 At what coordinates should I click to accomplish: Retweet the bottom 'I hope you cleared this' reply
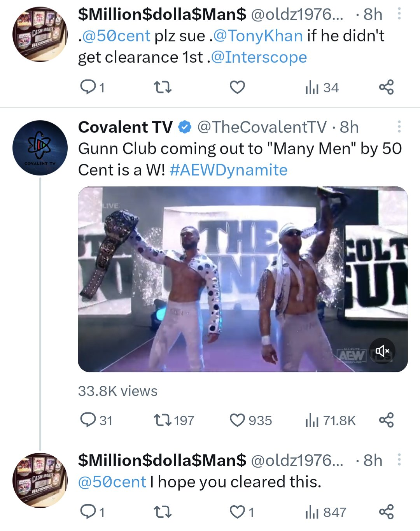[163, 512]
